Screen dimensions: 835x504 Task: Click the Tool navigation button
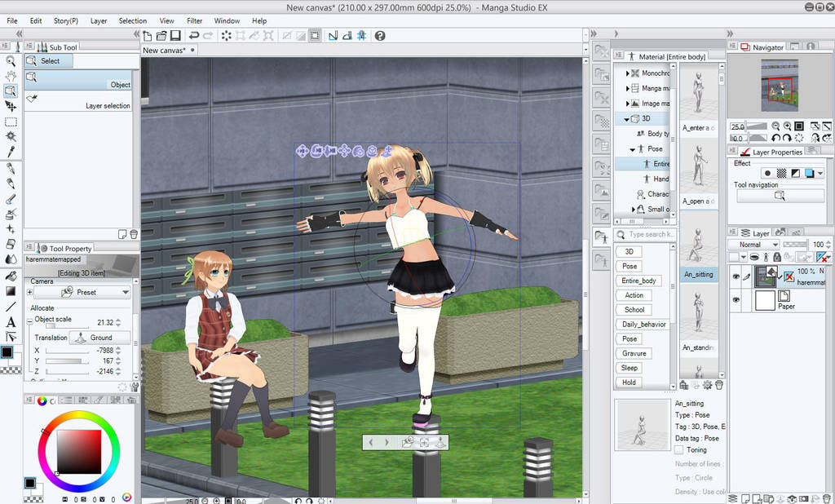click(x=780, y=196)
